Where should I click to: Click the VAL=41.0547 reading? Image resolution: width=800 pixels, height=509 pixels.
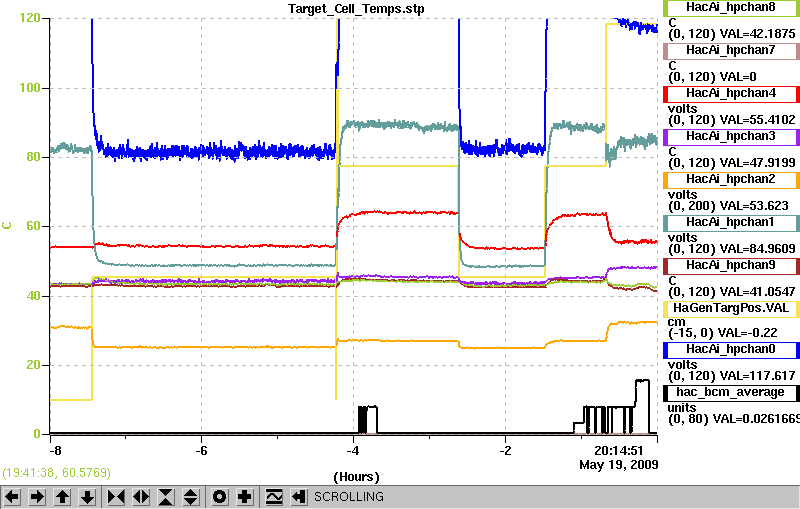tap(757, 292)
